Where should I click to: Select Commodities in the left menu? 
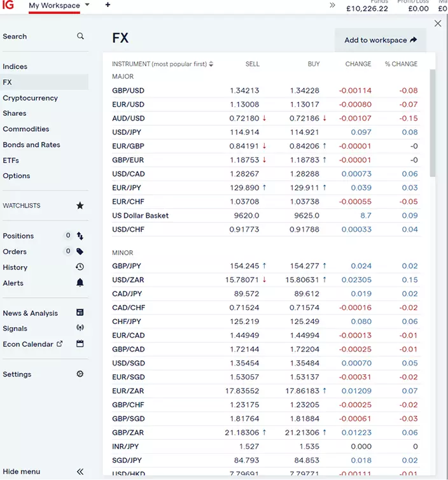pos(26,129)
